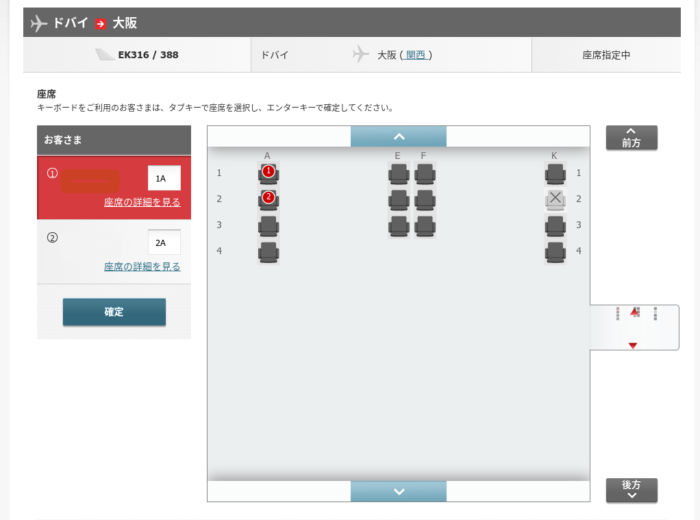
Task: Jump to front cabin with 前方 button
Action: click(x=631, y=137)
